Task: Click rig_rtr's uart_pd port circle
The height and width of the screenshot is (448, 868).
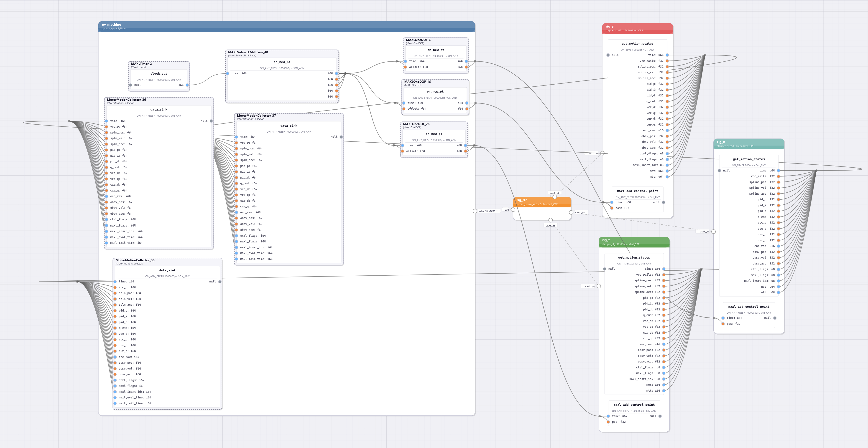Action: [x=551, y=220]
